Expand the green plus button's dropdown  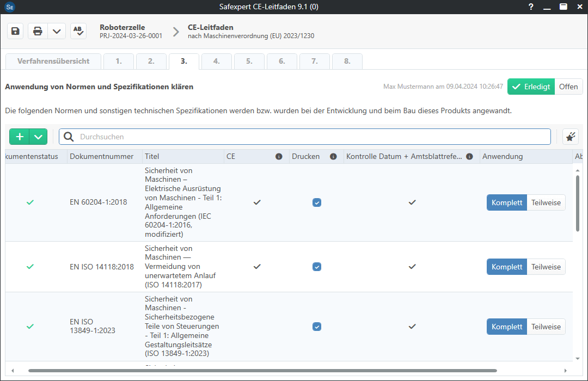point(37,137)
